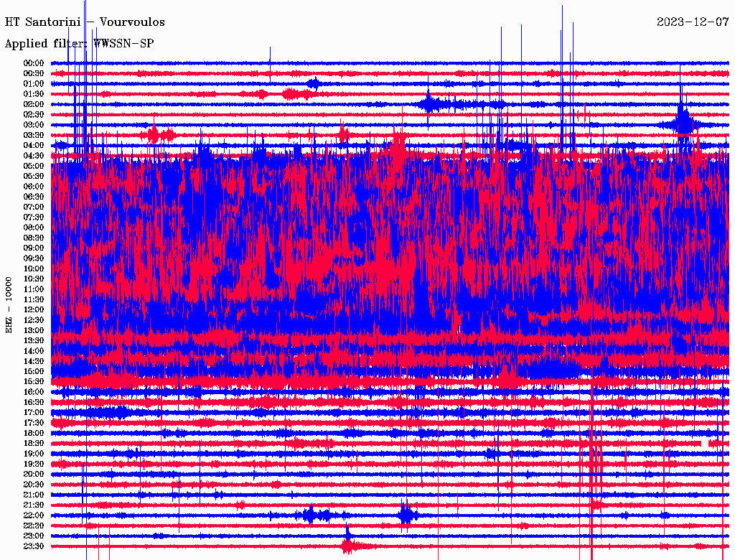Click the Applied filter WWSSN-SP text

79,44
